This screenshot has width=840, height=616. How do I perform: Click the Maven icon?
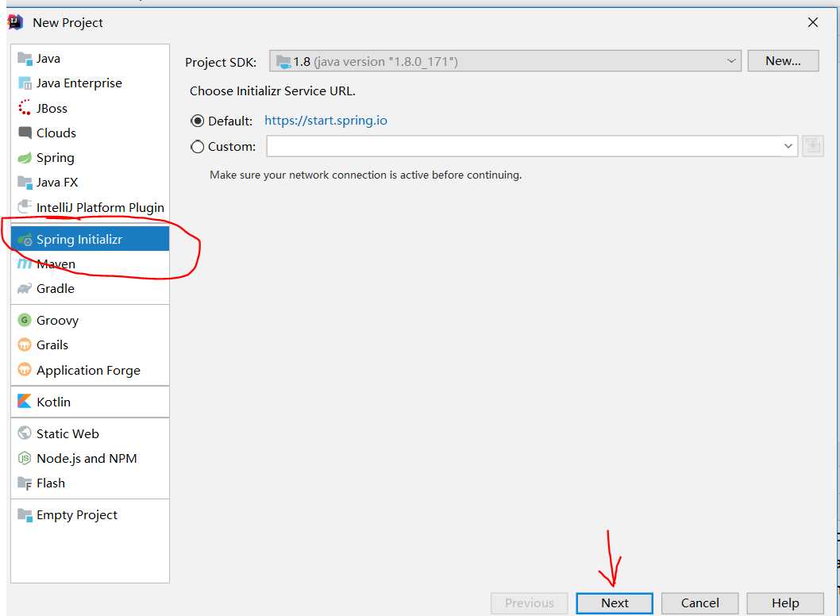25,264
